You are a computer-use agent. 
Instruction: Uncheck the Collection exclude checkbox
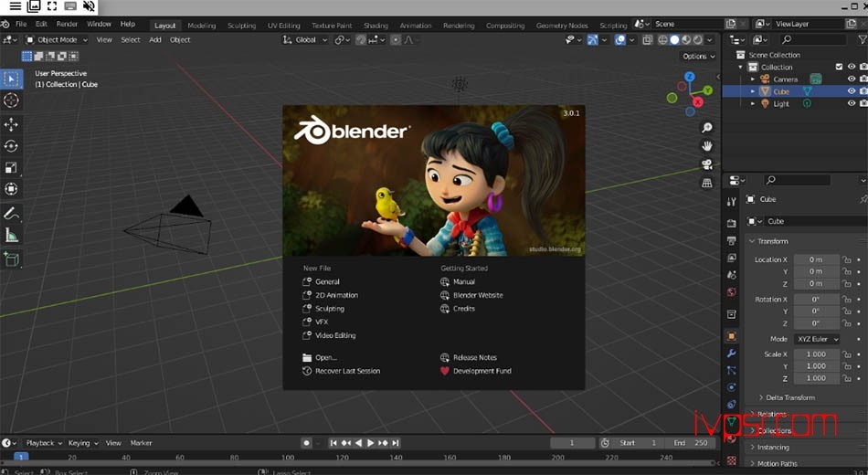tap(839, 67)
